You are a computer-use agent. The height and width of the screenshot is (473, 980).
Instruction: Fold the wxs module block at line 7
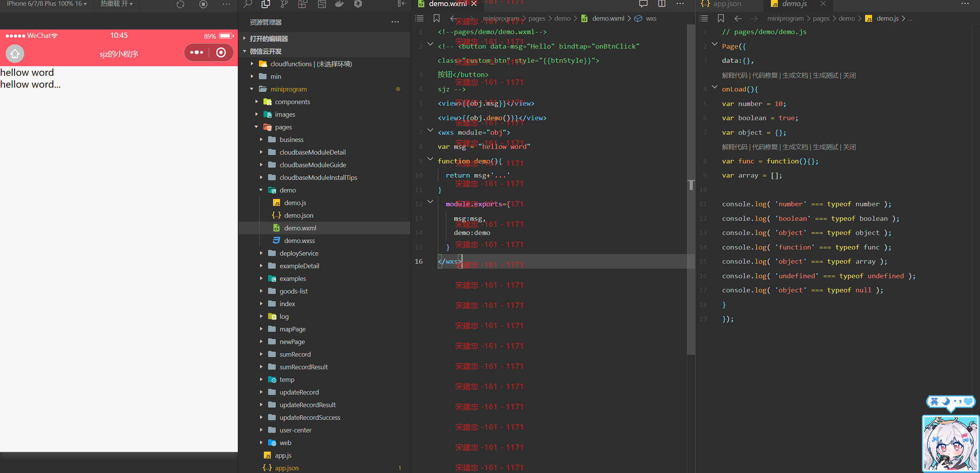pyautogui.click(x=430, y=130)
